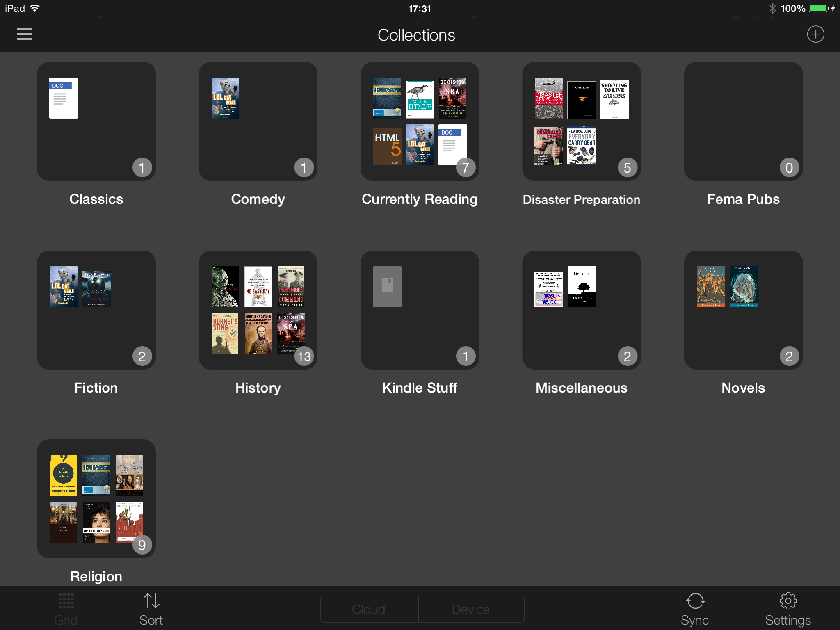Open the History collection tile
Image resolution: width=840 pixels, height=630 pixels.
[x=258, y=310]
